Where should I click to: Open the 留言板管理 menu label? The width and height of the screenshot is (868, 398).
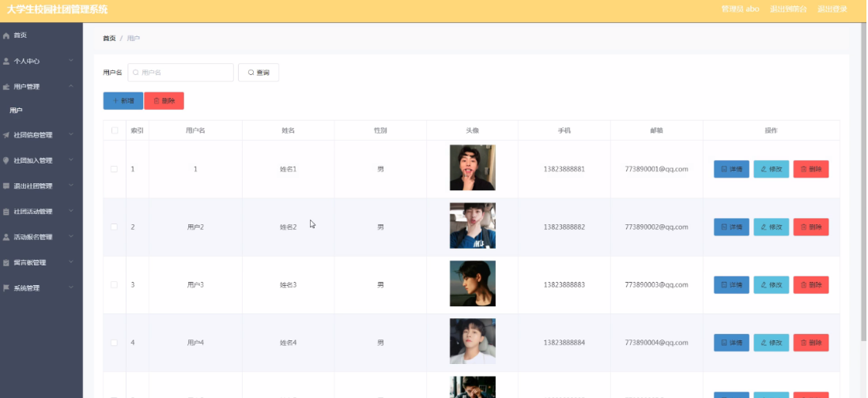point(30,262)
